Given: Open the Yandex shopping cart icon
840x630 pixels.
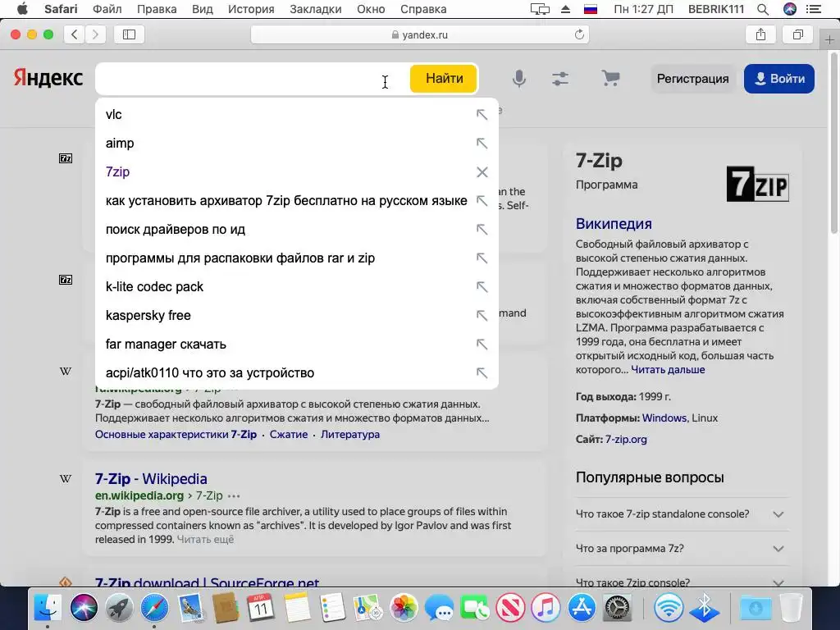Looking at the screenshot, I should tap(610, 78).
